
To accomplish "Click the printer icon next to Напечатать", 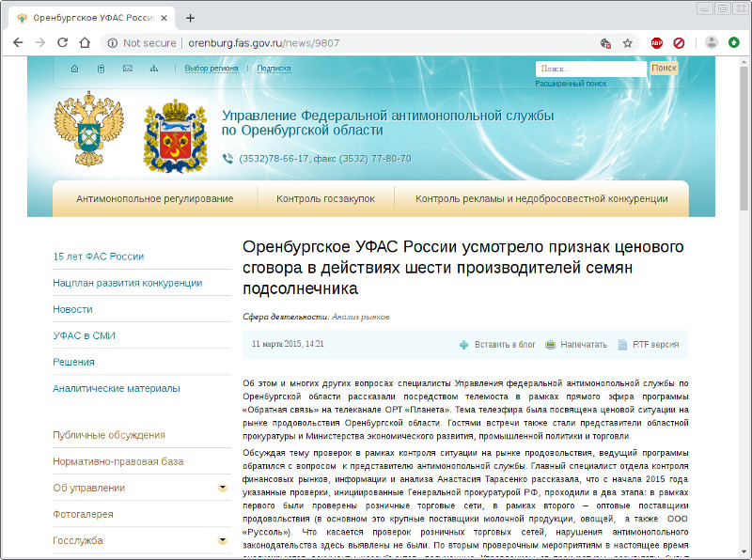I will 551,345.
